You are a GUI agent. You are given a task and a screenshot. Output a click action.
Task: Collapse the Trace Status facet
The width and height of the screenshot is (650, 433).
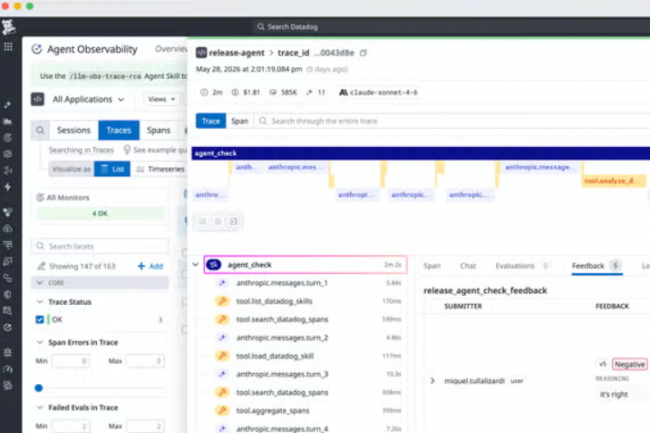click(x=40, y=302)
